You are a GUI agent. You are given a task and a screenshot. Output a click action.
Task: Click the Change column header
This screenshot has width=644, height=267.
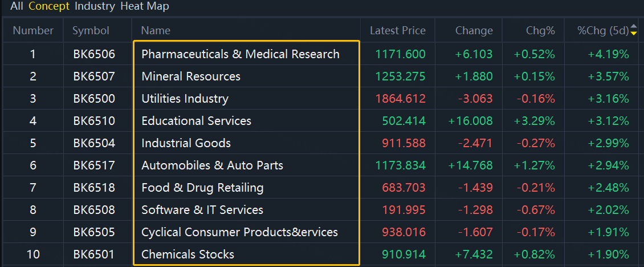[x=474, y=31]
